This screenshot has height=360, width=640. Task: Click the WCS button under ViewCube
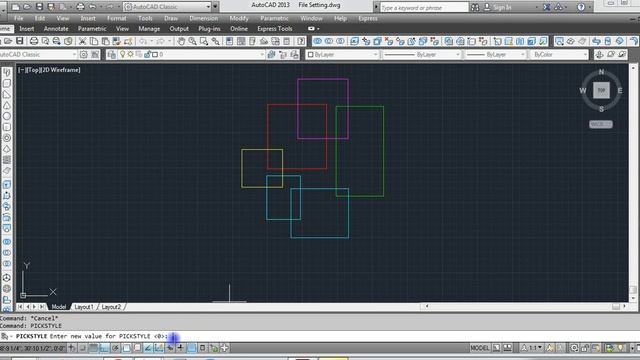pyautogui.click(x=601, y=124)
